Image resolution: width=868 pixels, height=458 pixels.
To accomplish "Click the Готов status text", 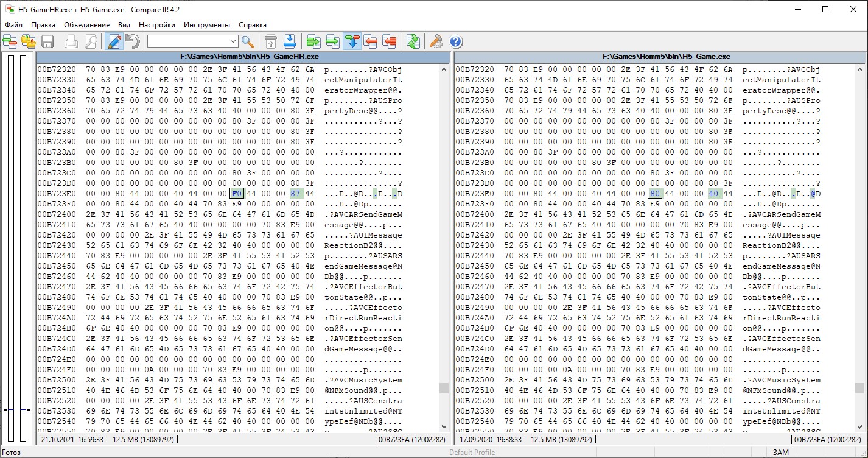I will click(13, 452).
